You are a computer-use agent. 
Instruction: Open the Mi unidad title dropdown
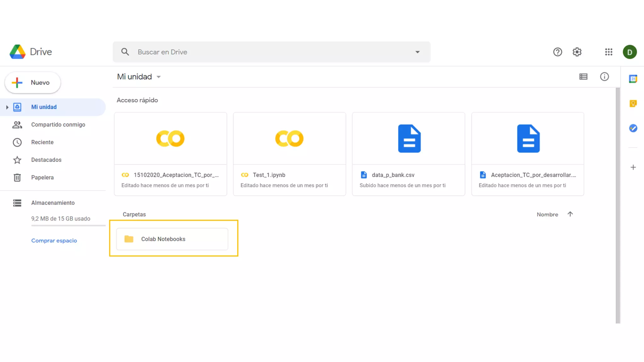158,77
